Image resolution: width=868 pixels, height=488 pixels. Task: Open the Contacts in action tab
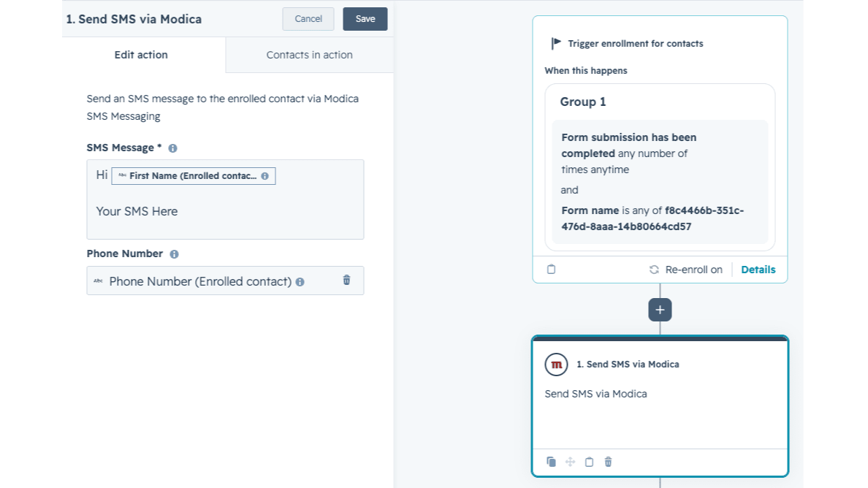[x=310, y=55]
